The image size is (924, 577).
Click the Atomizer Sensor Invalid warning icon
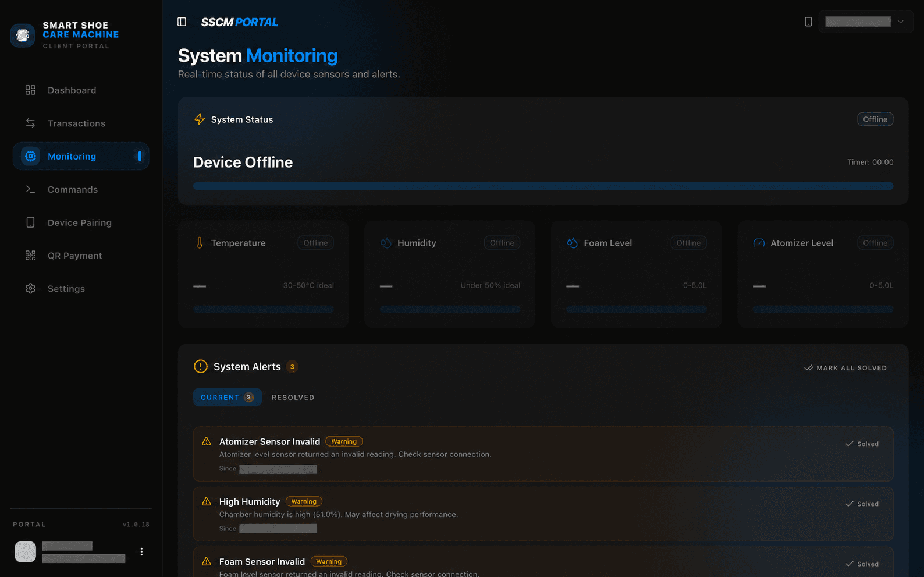pos(207,441)
